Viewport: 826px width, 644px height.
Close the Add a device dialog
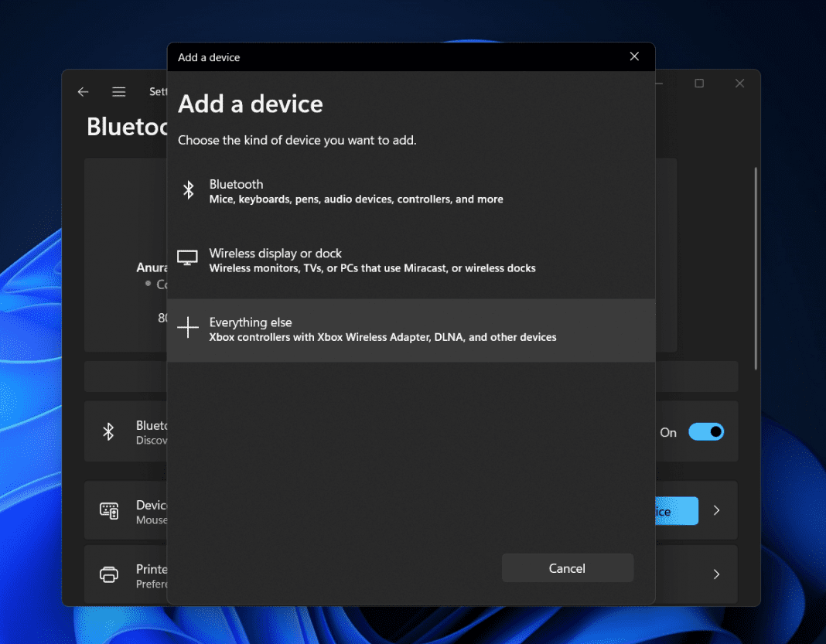click(634, 56)
